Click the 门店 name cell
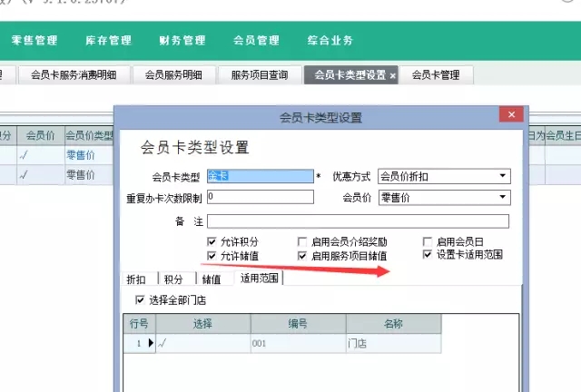The width and height of the screenshot is (581, 392). click(x=393, y=344)
